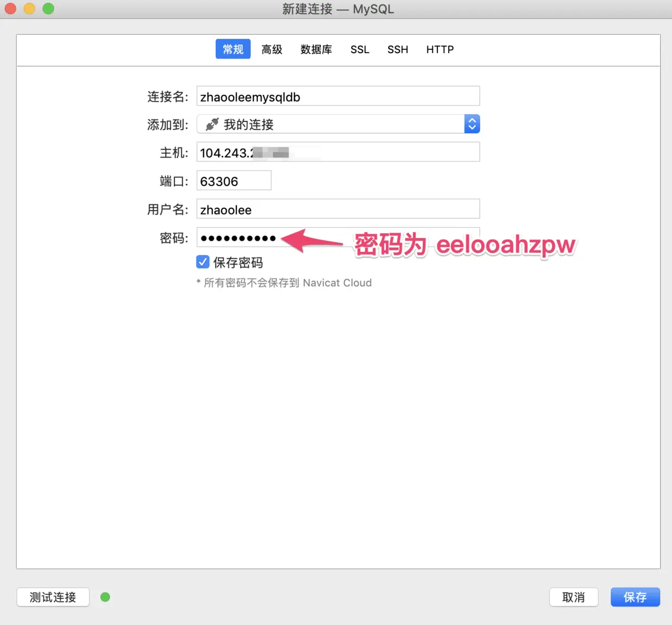Select the SSL tab
This screenshot has height=625, width=672.
pos(360,49)
